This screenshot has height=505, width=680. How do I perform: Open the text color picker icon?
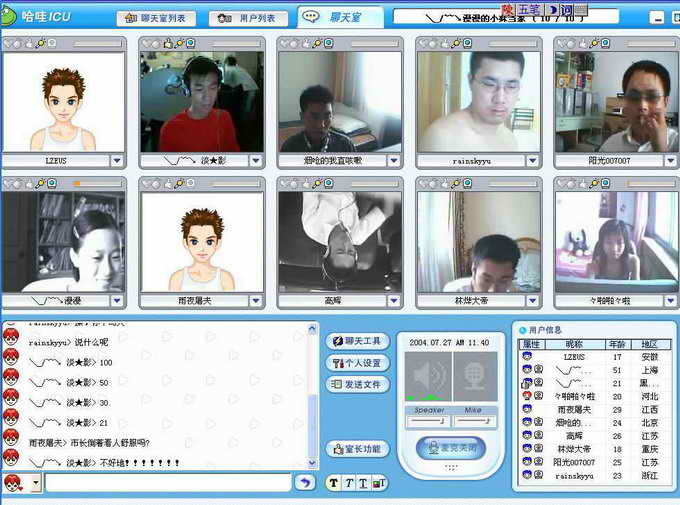coord(379,483)
